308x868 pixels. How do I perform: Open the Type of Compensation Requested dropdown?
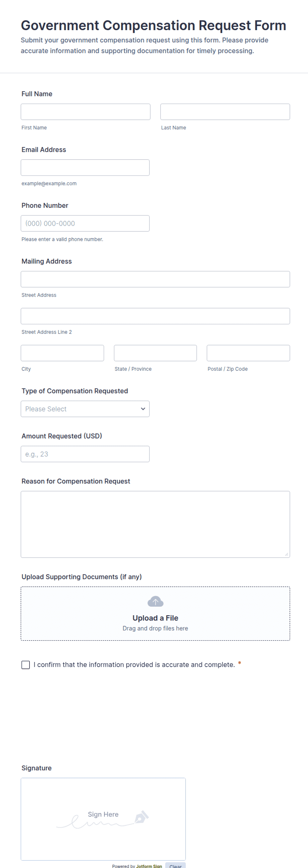point(85,409)
